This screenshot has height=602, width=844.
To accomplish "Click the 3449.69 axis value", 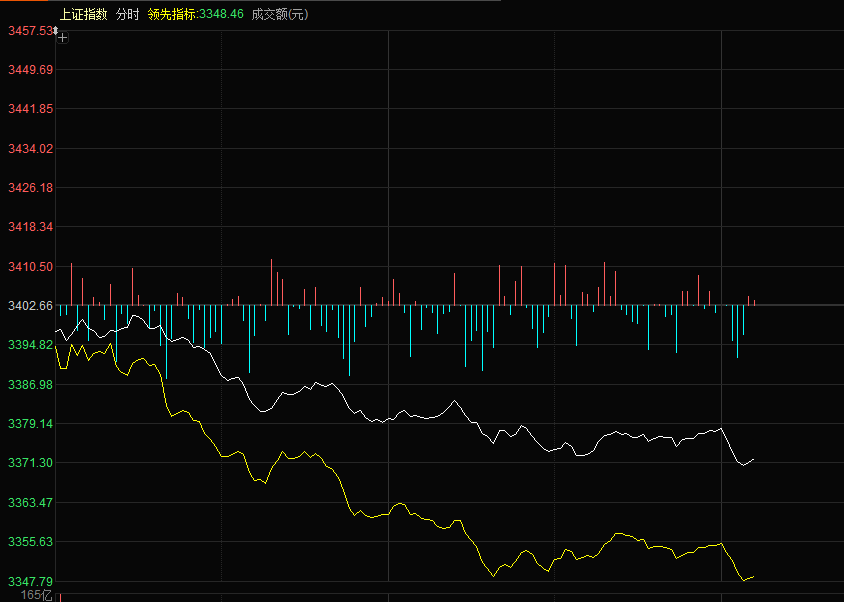I will pos(31,70).
